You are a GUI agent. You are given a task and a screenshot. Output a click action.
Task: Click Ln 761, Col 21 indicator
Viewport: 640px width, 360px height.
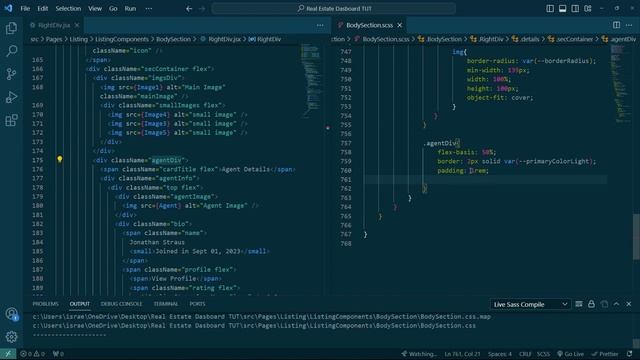[462, 354]
